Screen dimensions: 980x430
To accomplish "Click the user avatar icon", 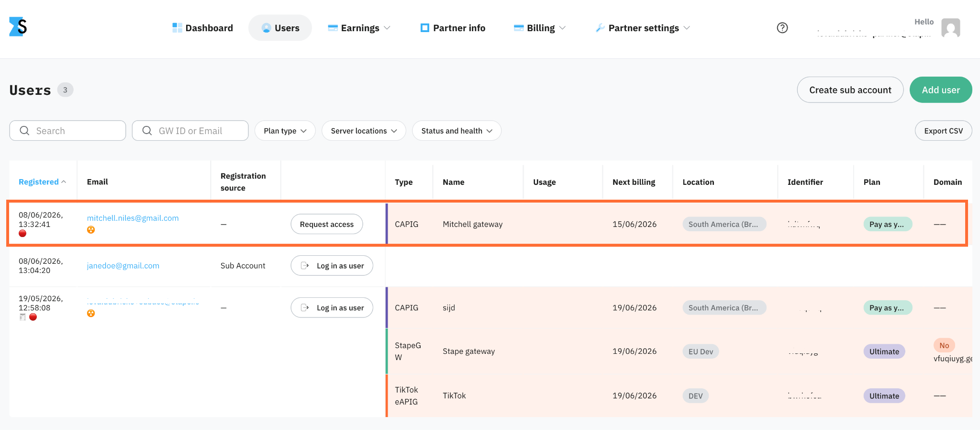I will tap(950, 28).
